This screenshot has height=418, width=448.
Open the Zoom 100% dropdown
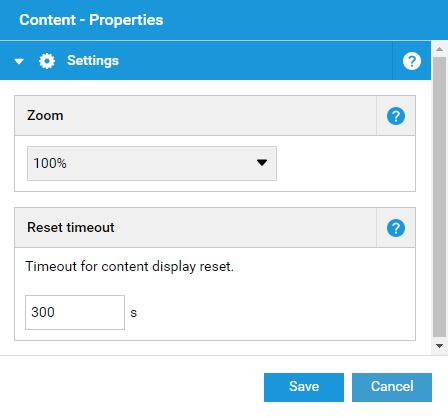(x=152, y=163)
